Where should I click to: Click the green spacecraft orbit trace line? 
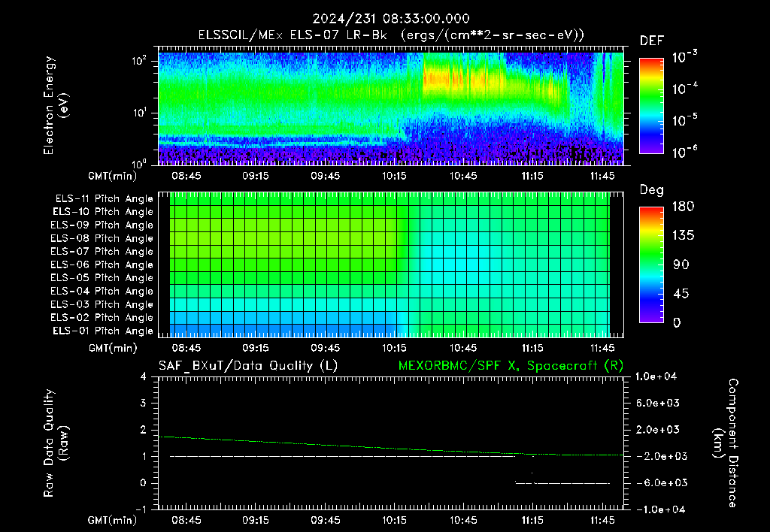391,447
